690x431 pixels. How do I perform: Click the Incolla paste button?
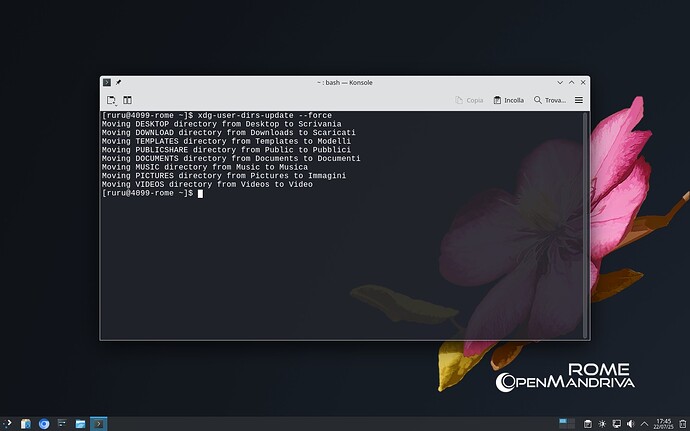pos(508,100)
